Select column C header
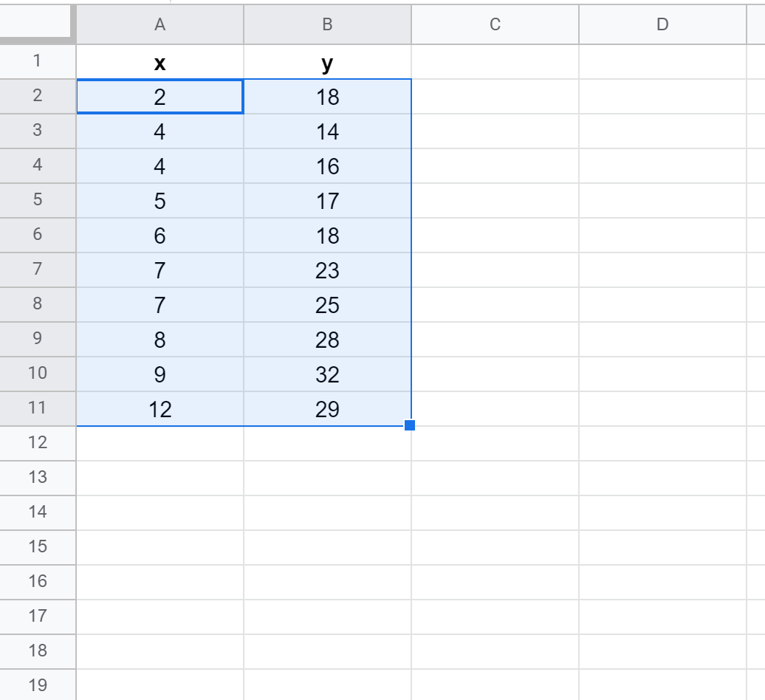The height and width of the screenshot is (700, 765). (x=495, y=24)
